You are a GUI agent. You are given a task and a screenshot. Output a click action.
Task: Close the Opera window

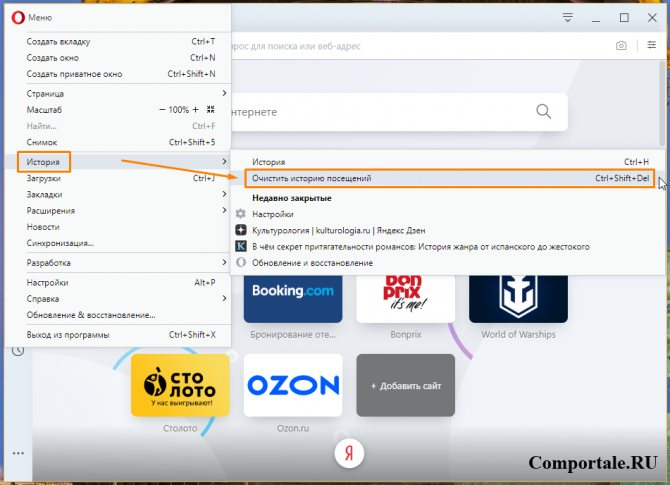[652, 18]
